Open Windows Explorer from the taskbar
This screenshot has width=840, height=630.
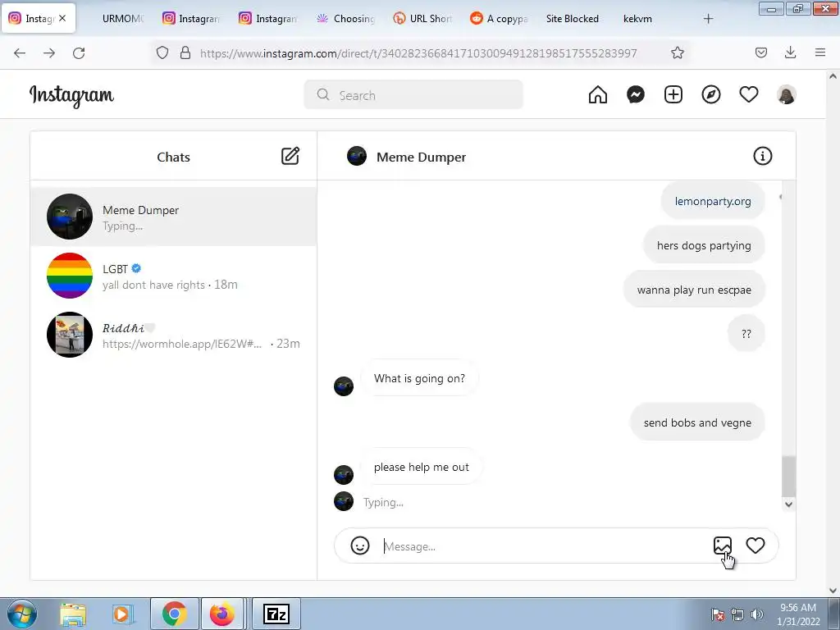73,614
